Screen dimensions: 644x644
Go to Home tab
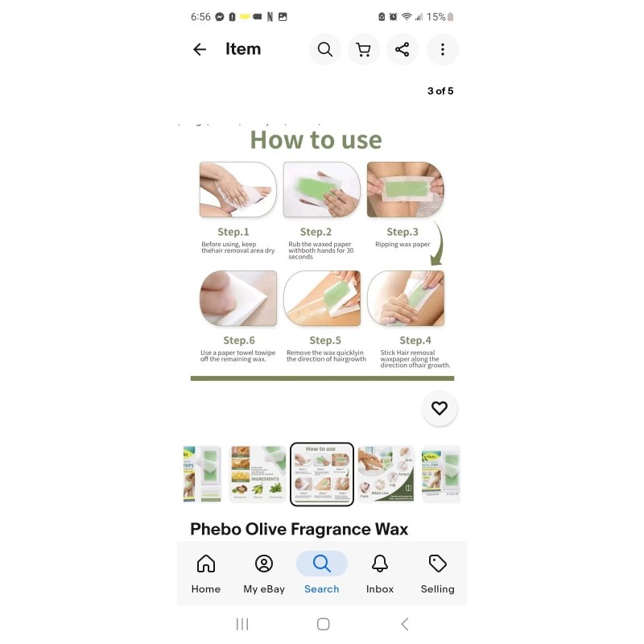click(x=206, y=574)
